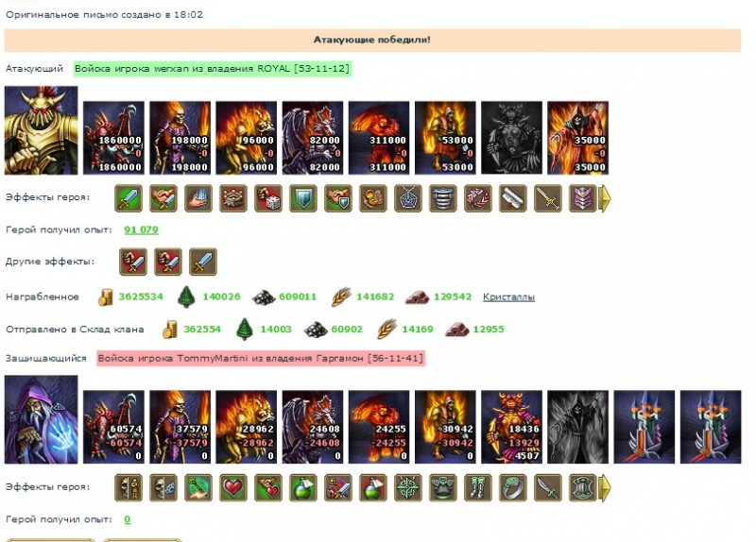Expand more defender hero effects with yellow arrow
The height and width of the screenshot is (542, 756).
point(605,487)
